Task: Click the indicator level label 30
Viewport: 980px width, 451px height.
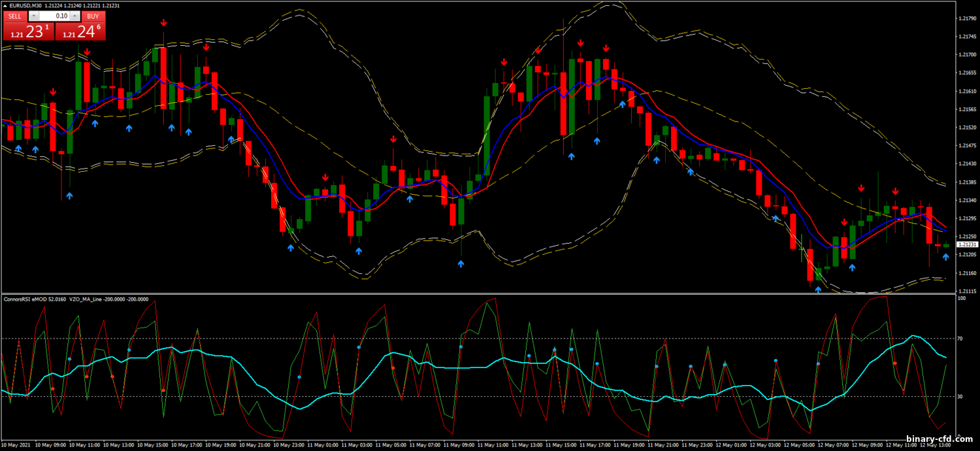Action: [960, 397]
